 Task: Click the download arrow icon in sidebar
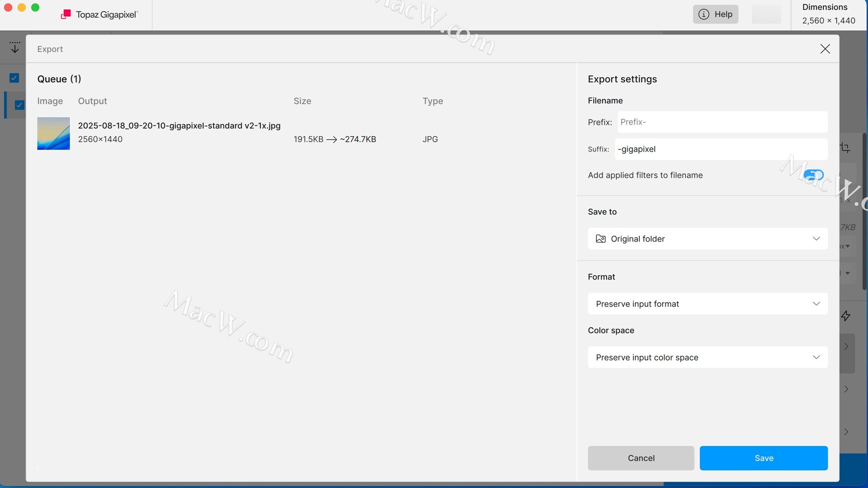(14, 47)
